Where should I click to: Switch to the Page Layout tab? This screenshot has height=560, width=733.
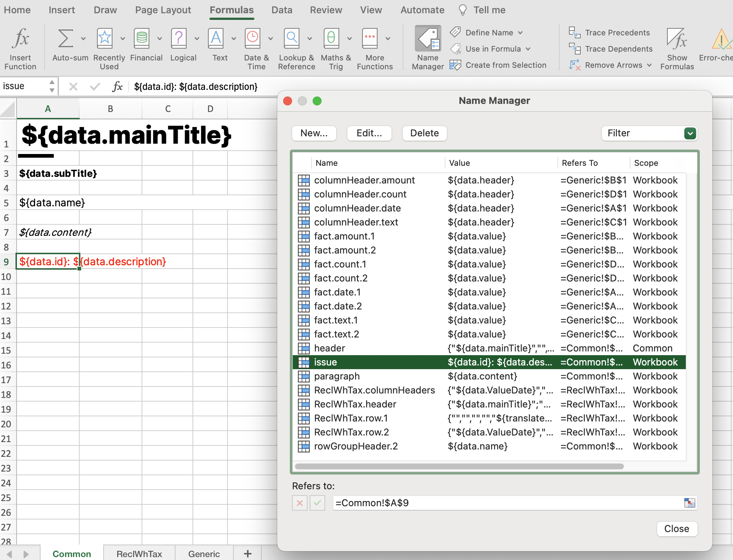[163, 10]
